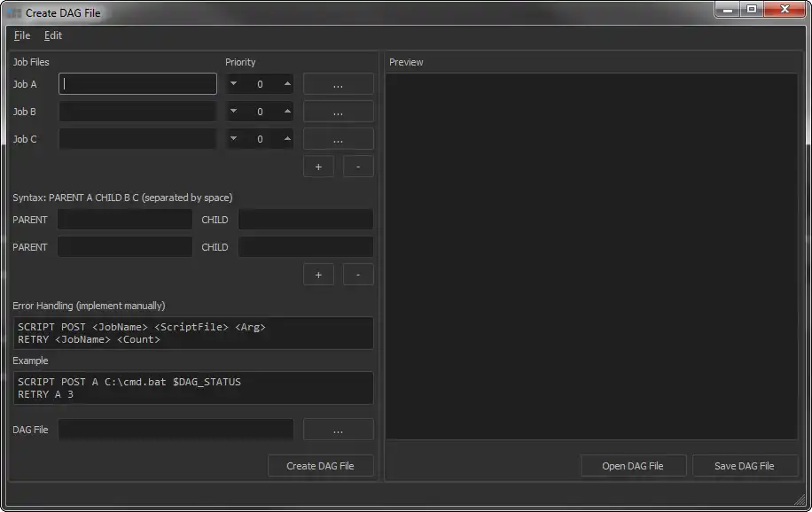This screenshot has width=812, height=512.
Task: Click inside the Preview pane
Action: coord(591,256)
